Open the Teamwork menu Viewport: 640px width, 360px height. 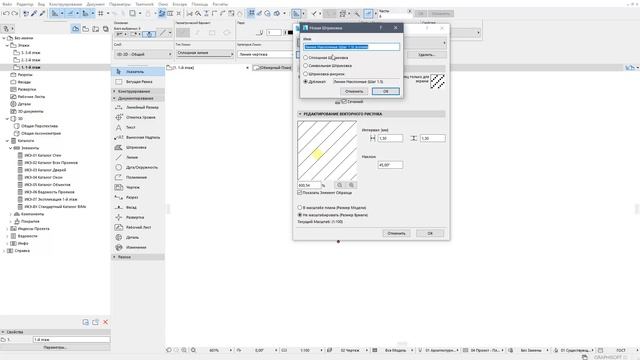(144, 4)
